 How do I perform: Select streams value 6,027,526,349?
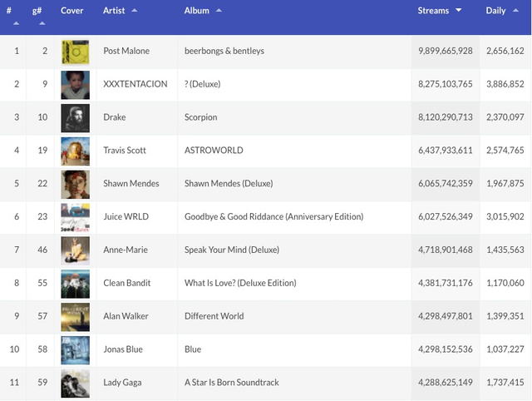(446, 216)
